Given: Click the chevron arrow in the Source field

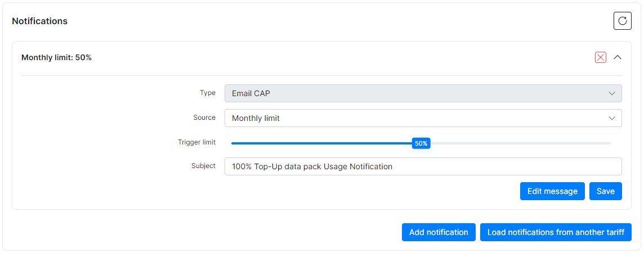Looking at the screenshot, I should pyautogui.click(x=612, y=118).
